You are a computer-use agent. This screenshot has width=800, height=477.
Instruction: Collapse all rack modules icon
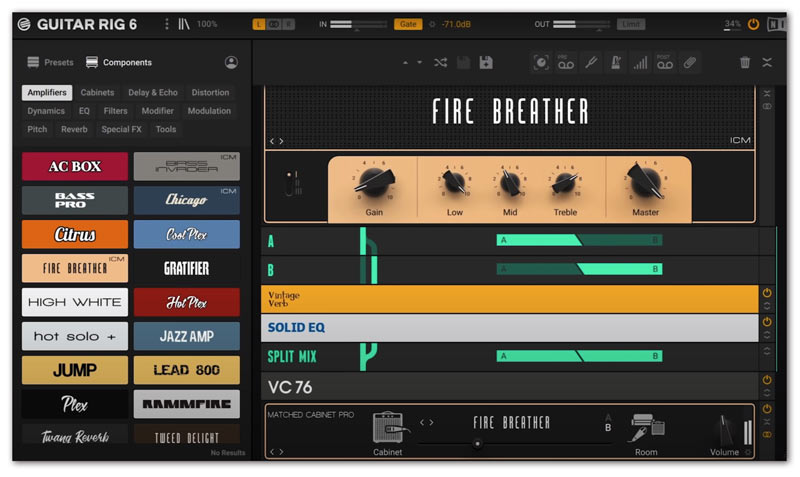tap(767, 62)
